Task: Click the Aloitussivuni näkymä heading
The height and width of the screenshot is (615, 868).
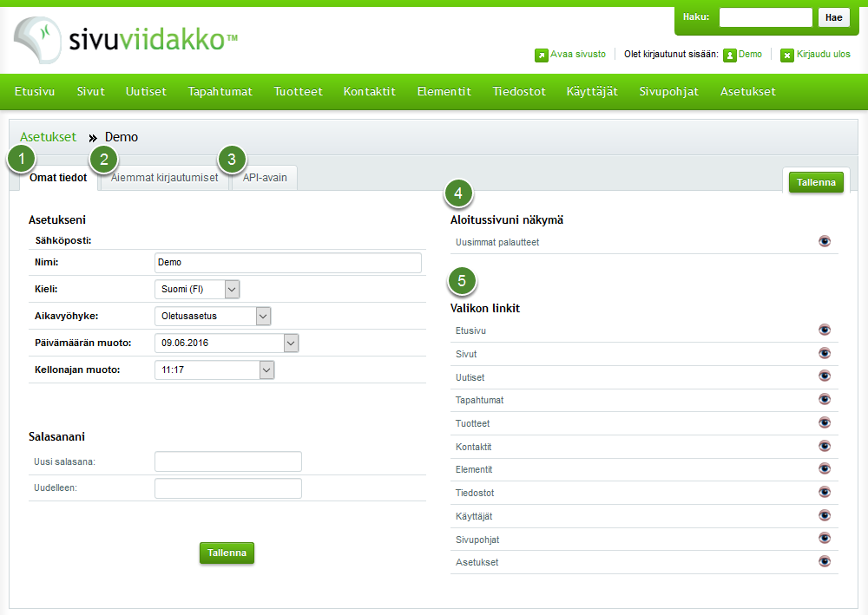Action: coord(507,220)
